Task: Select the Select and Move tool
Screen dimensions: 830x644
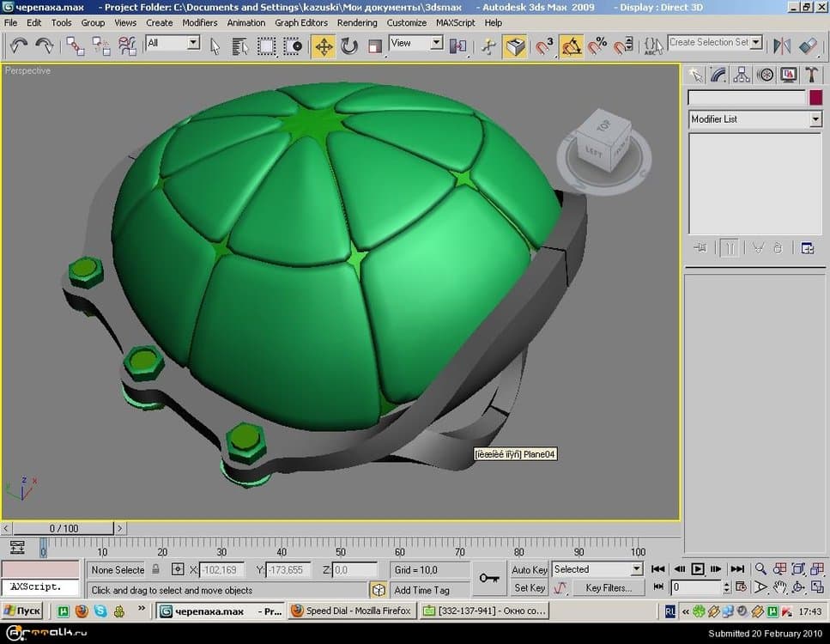Action: point(324,46)
